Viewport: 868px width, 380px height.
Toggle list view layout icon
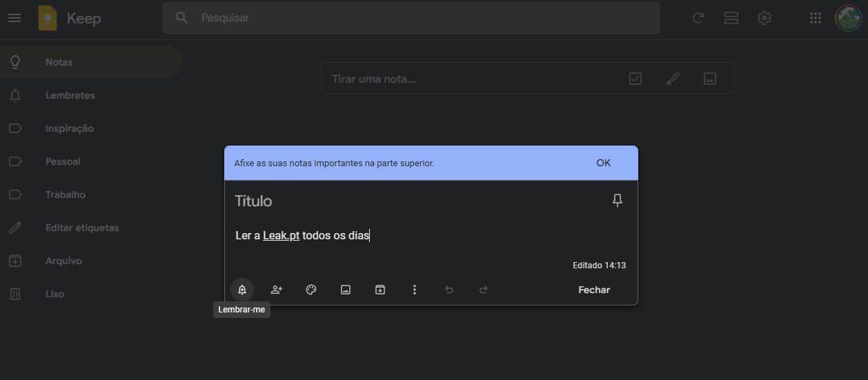(x=731, y=18)
